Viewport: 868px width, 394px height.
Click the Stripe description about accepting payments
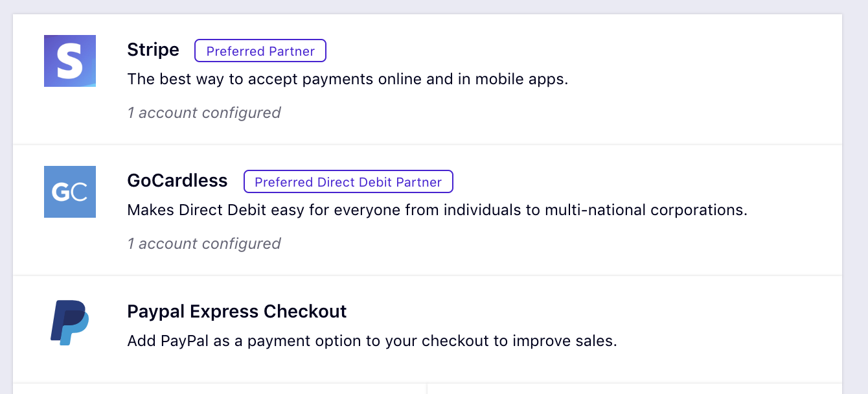[x=348, y=80]
